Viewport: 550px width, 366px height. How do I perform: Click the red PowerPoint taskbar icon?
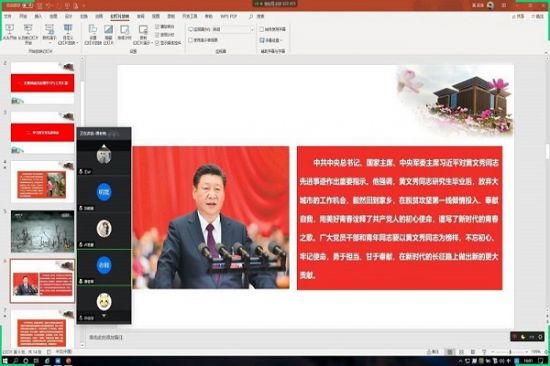tap(69, 361)
